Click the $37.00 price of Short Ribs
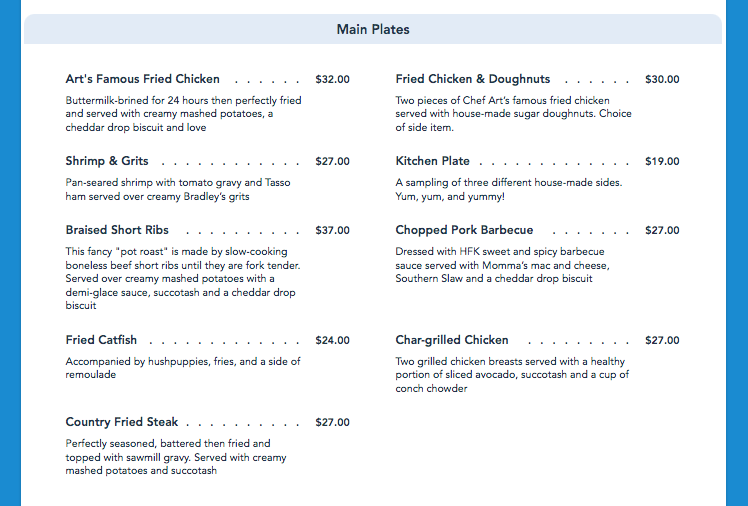This screenshot has height=506, width=748. (x=332, y=230)
